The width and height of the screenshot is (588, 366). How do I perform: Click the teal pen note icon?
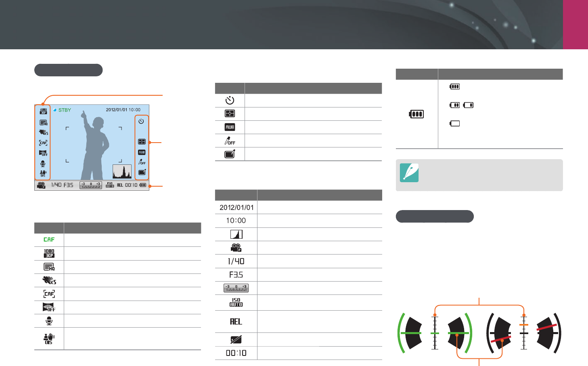[409, 173]
